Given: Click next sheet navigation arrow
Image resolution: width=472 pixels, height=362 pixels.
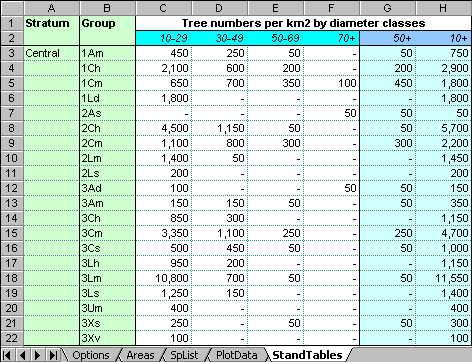Looking at the screenshot, I should (37, 355).
